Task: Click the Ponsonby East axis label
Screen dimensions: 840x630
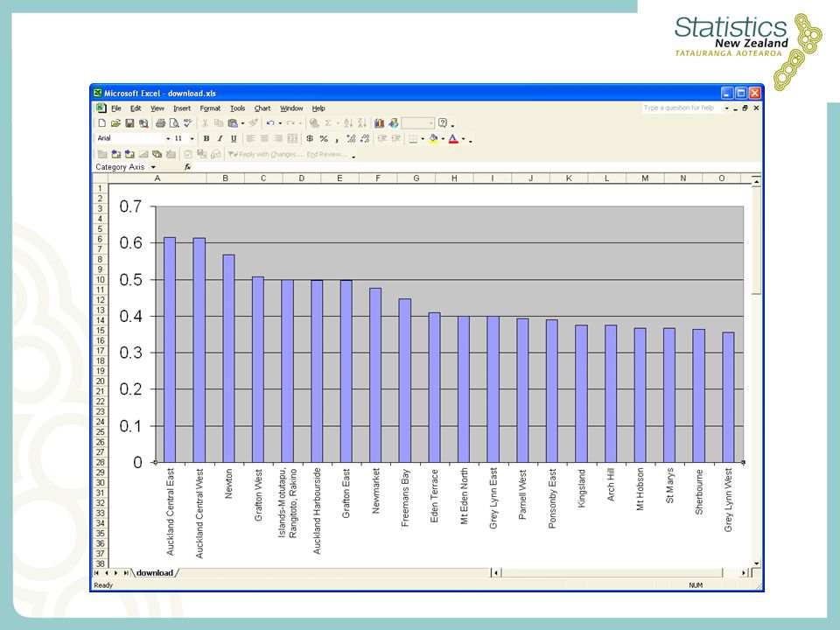Action: pos(552,499)
